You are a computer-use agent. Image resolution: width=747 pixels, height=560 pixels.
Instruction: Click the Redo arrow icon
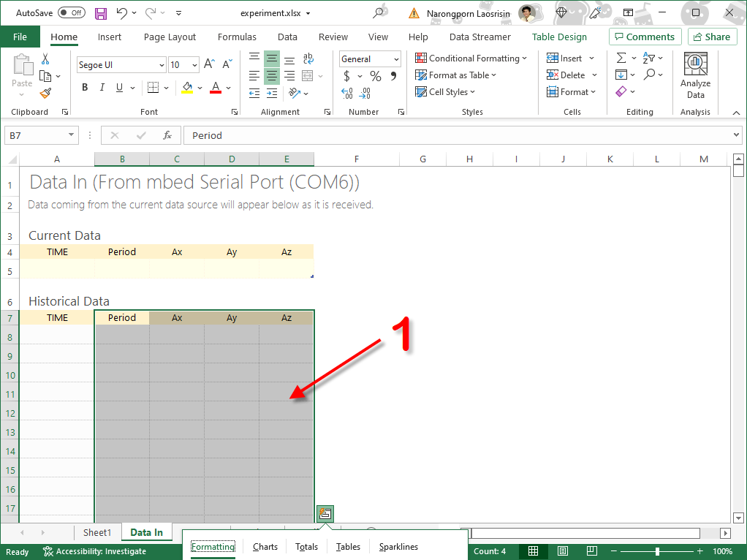tap(151, 13)
